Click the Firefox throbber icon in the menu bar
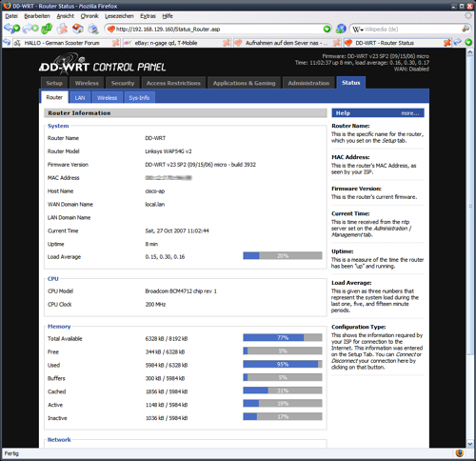 pyautogui.click(x=468, y=15)
